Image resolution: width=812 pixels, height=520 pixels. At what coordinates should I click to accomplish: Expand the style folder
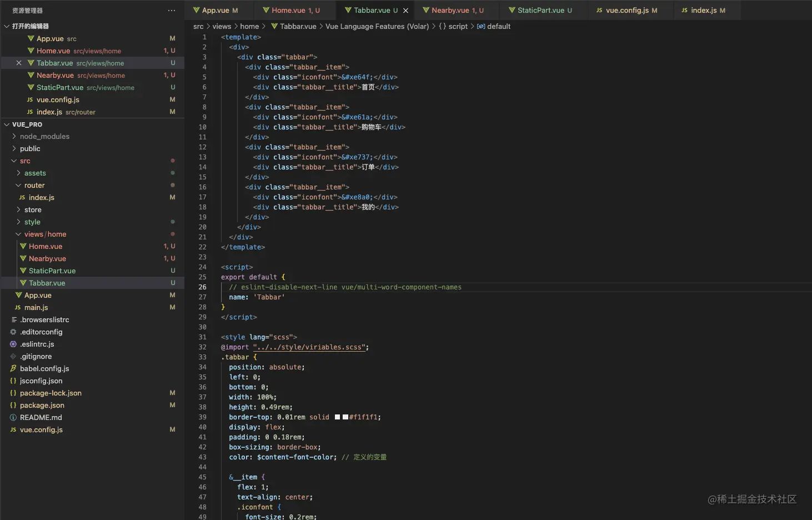pos(32,222)
